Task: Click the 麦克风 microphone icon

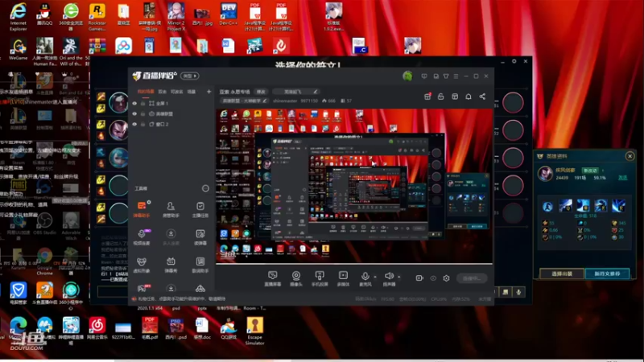Action: (x=365, y=276)
